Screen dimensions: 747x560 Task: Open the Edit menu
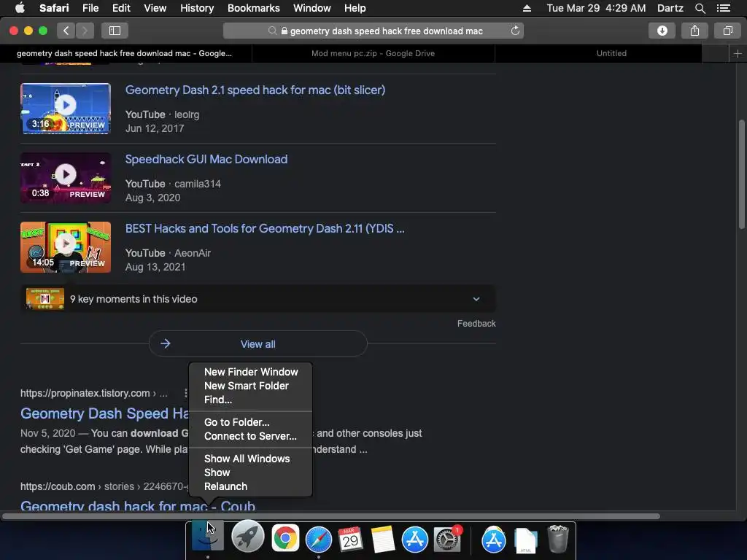[121, 8]
